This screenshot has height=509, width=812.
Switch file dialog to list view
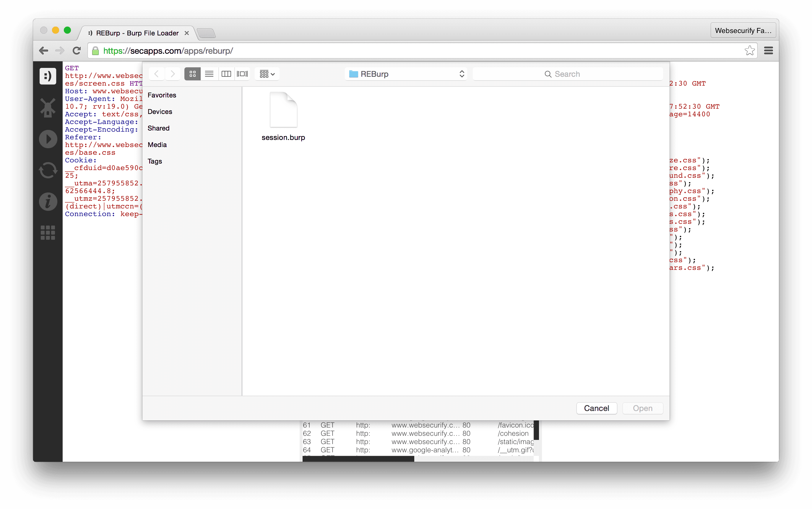click(x=209, y=74)
